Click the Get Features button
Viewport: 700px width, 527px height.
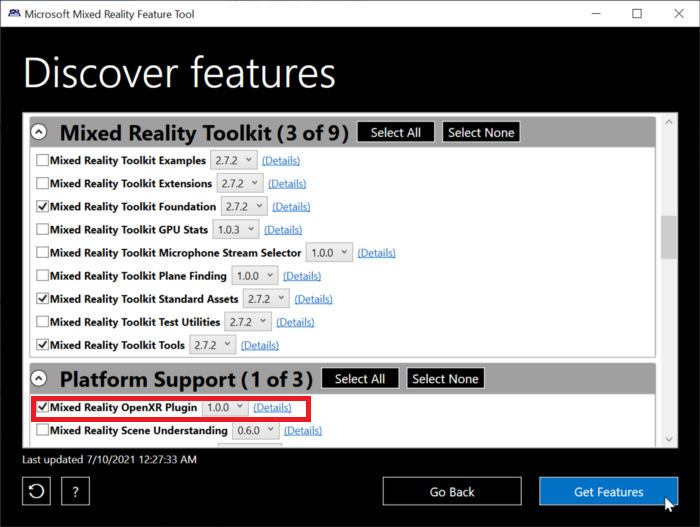tap(608, 491)
